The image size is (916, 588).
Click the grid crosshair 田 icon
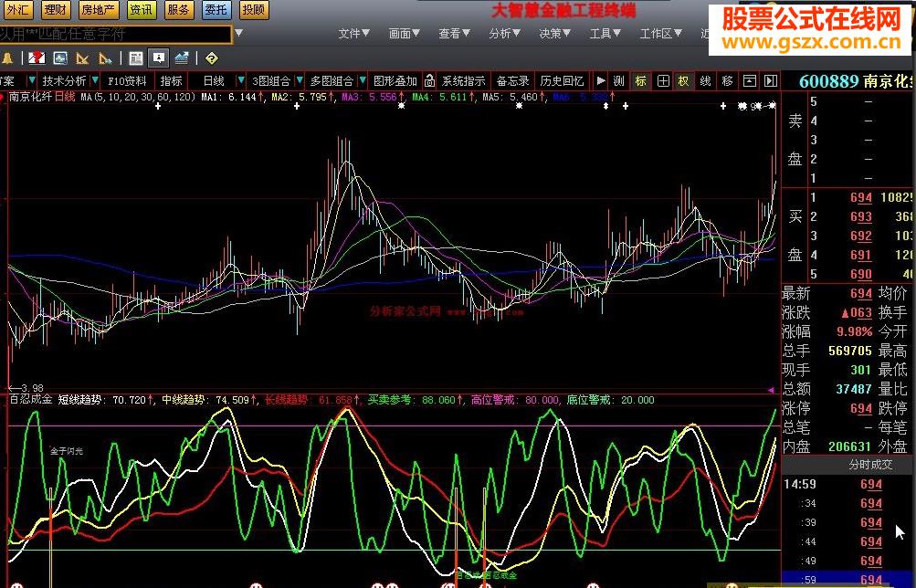664,80
